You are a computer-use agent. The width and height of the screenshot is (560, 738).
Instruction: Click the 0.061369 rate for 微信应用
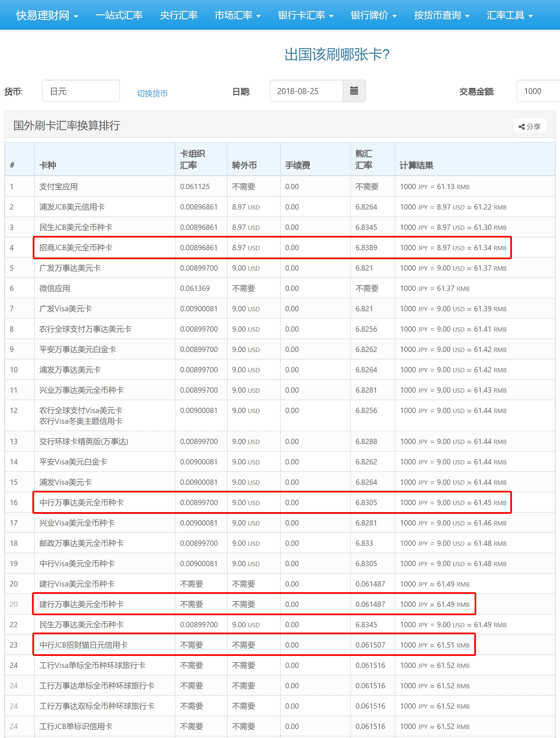click(195, 288)
